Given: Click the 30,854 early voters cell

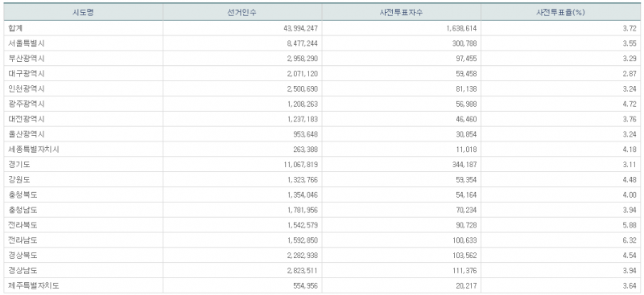Looking at the screenshot, I should (467, 134).
